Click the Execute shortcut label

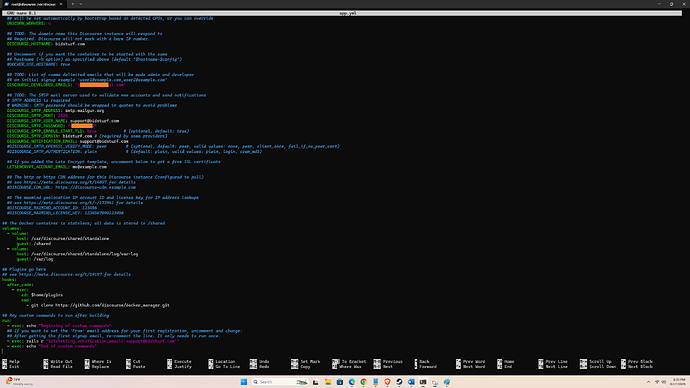point(183,362)
